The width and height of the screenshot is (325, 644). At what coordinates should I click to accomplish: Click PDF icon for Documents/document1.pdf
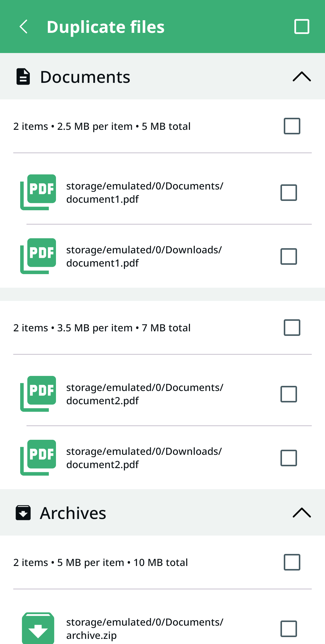pos(38,192)
